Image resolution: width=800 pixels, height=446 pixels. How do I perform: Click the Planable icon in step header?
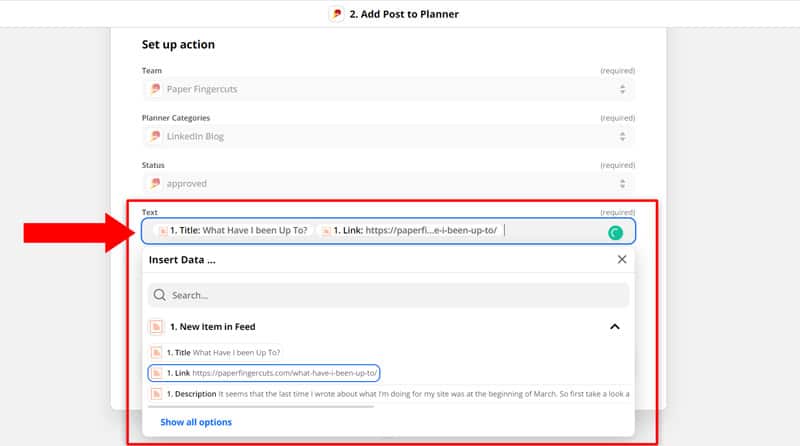click(x=337, y=14)
